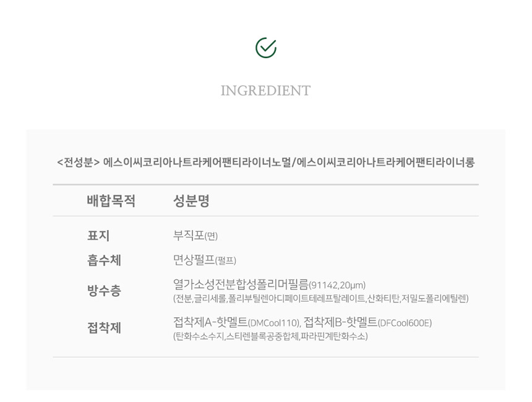Select the 접착제 row label

pos(104,328)
